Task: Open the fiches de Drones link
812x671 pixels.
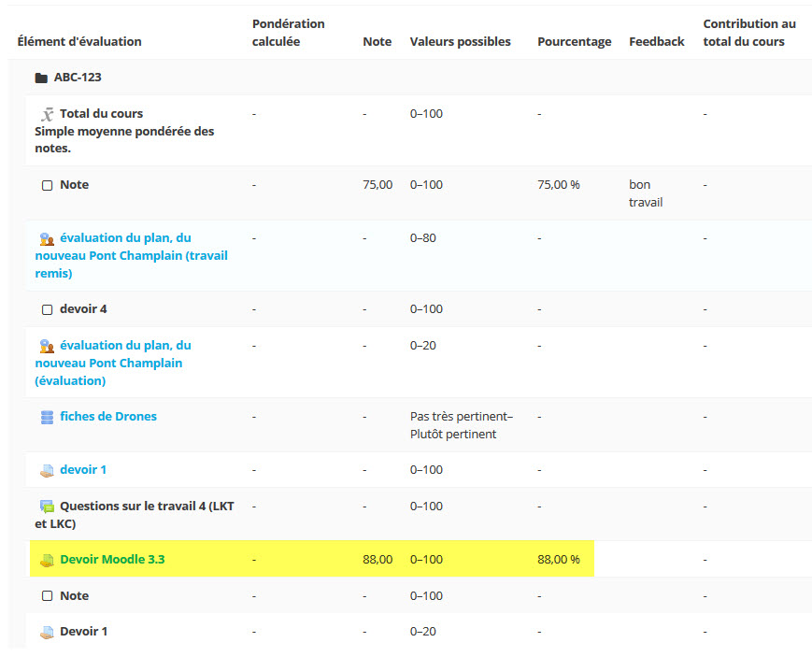Action: pyautogui.click(x=107, y=417)
